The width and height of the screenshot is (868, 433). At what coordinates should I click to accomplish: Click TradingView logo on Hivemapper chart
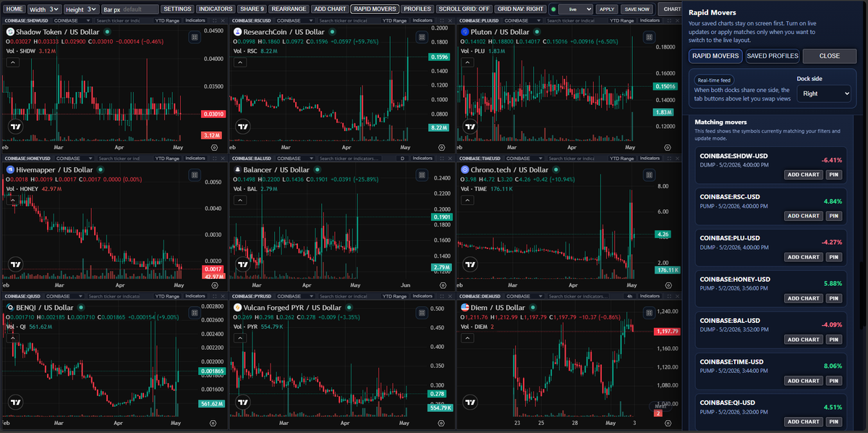15,265
